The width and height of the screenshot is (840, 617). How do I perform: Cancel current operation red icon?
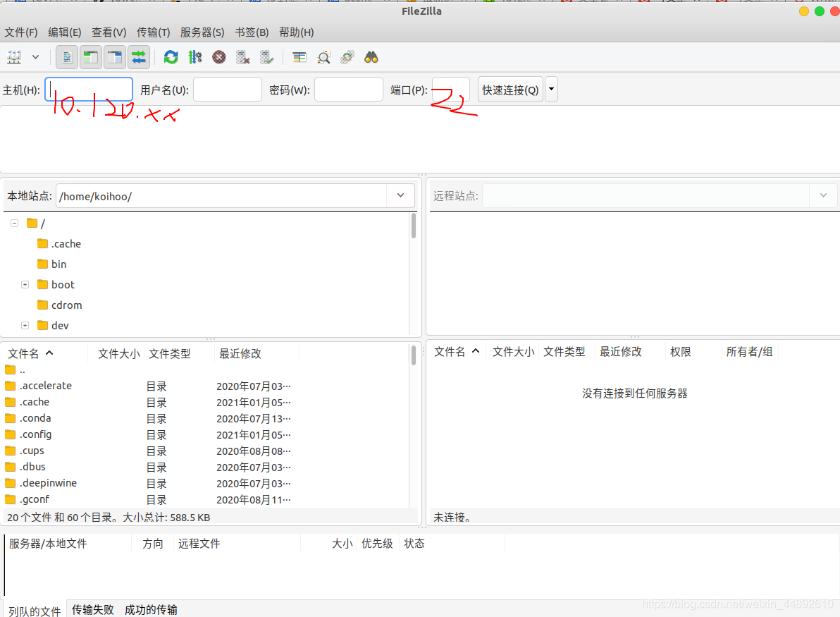click(218, 57)
